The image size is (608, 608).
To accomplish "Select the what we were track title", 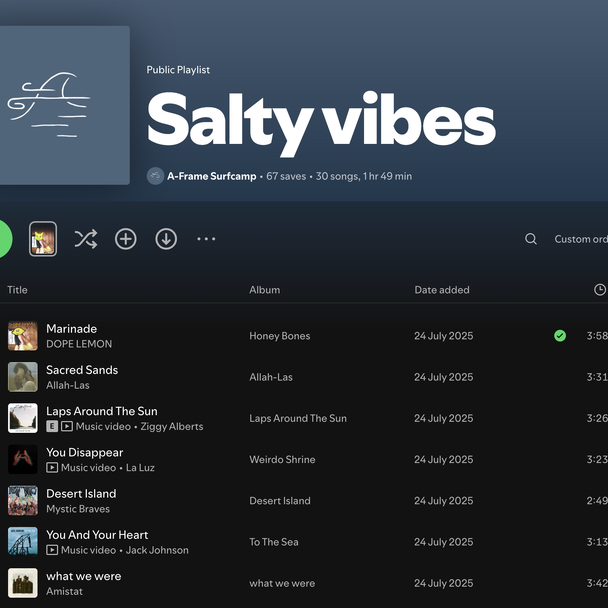I will tap(83, 576).
